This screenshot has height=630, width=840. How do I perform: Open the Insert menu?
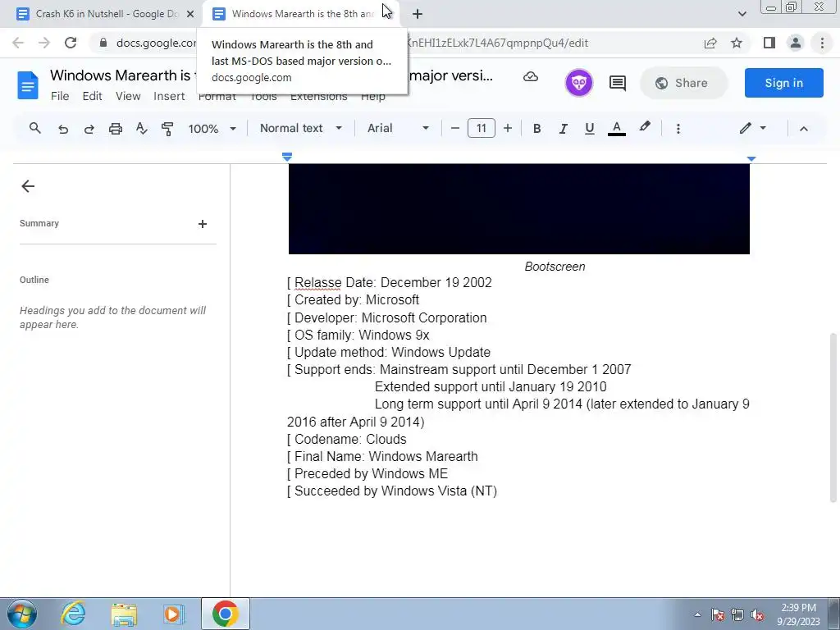pyautogui.click(x=169, y=97)
